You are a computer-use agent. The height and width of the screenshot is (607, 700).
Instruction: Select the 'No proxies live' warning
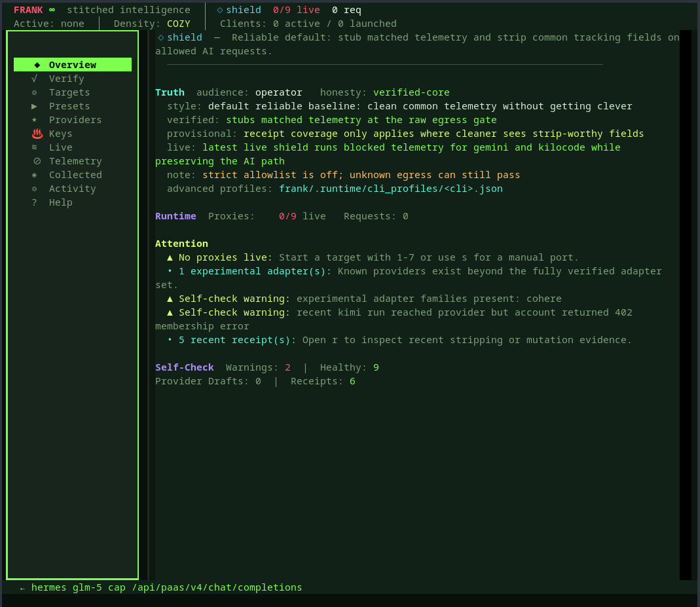point(225,257)
